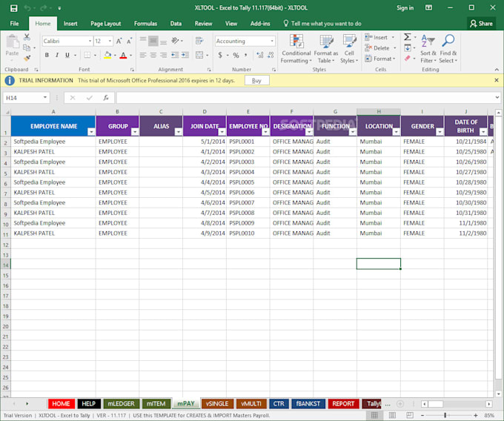Open Cell Styles gallery

[x=349, y=48]
